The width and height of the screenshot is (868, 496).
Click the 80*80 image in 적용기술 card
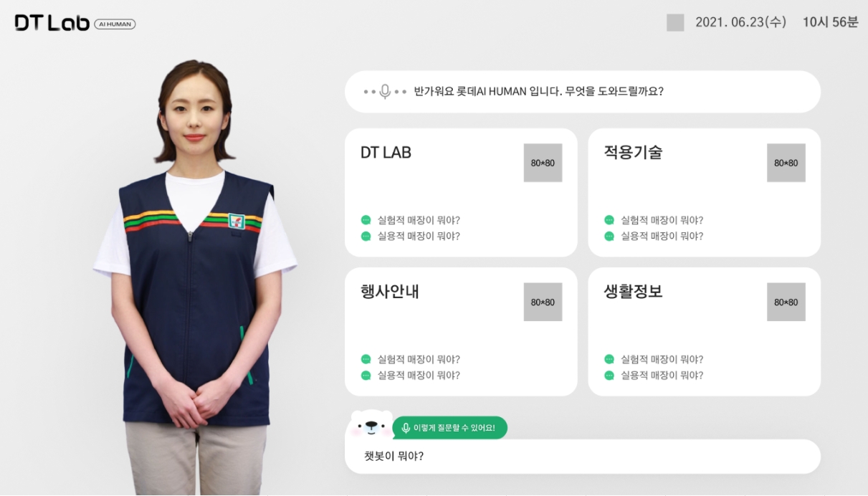786,163
